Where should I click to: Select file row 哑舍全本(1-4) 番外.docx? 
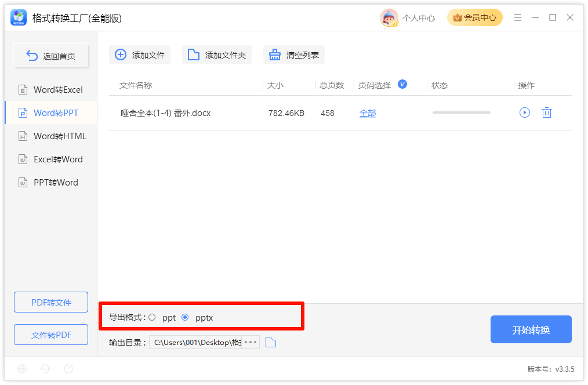(x=340, y=113)
